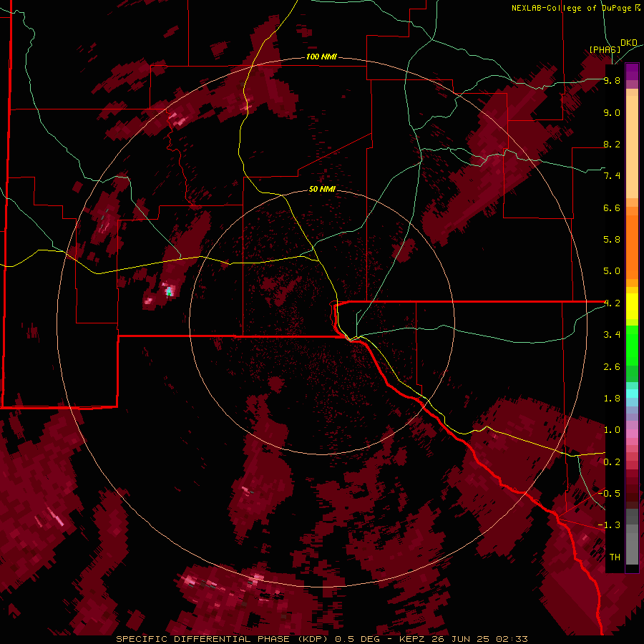
Task: Click the 5.8 value on the color scale
Action: click(x=612, y=240)
